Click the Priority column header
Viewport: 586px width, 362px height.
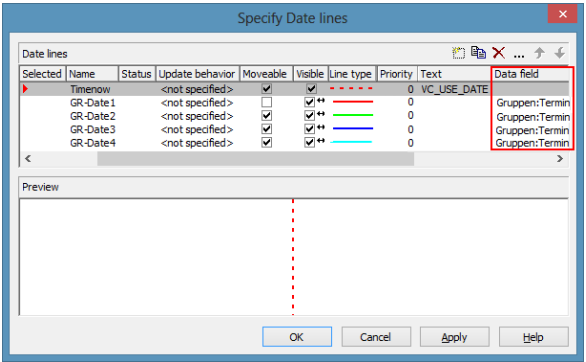[397, 74]
